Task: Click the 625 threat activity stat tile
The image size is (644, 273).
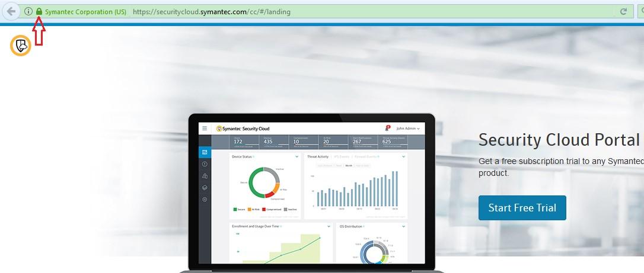Action: tap(394, 142)
